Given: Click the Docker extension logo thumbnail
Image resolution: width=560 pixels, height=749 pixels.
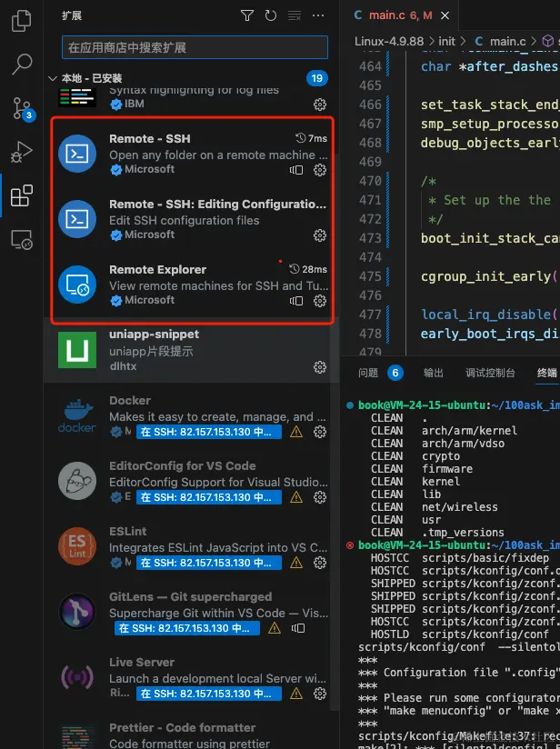Looking at the screenshot, I should pos(77,416).
